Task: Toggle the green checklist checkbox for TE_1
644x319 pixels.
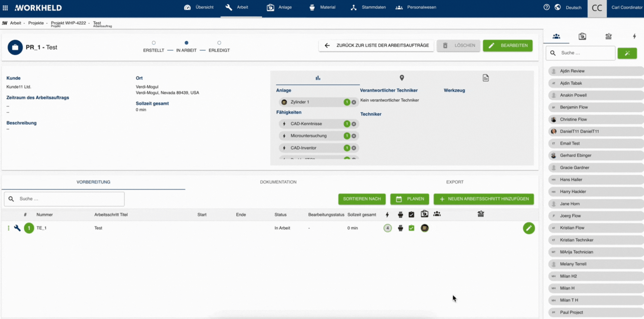Action: [x=411, y=228]
